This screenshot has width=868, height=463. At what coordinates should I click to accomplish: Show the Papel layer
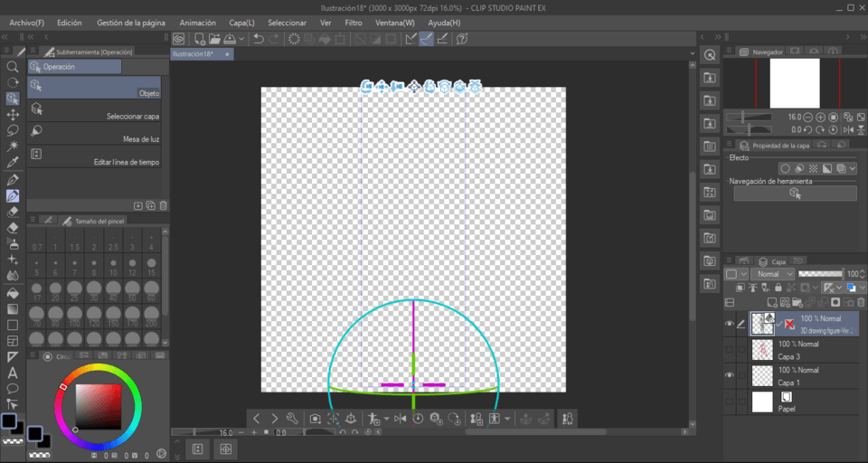(x=730, y=401)
